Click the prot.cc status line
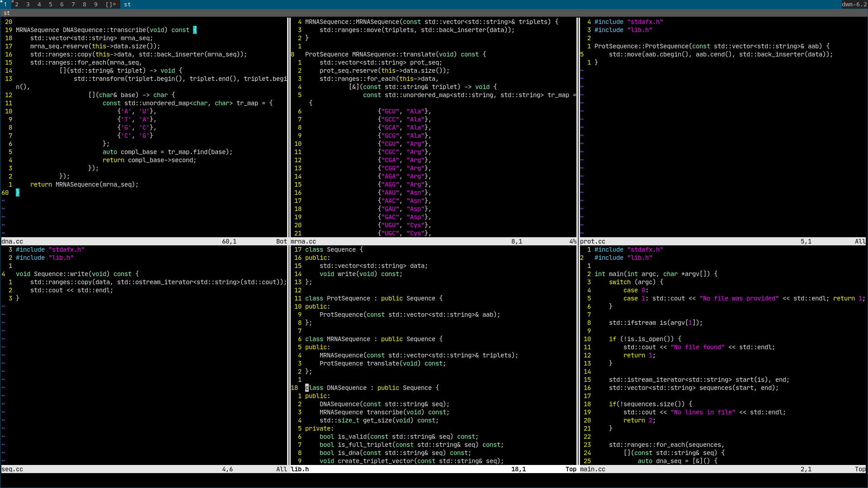 pos(593,241)
